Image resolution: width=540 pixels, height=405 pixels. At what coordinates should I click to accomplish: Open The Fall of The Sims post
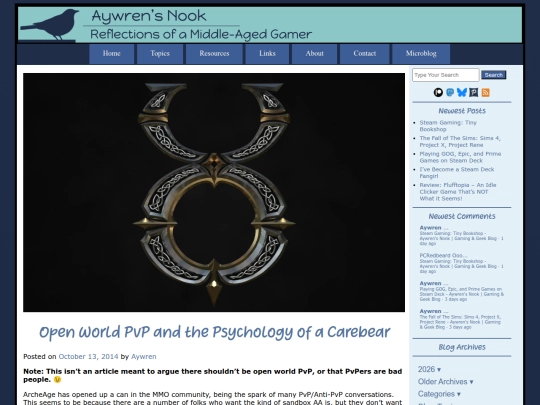460,142
